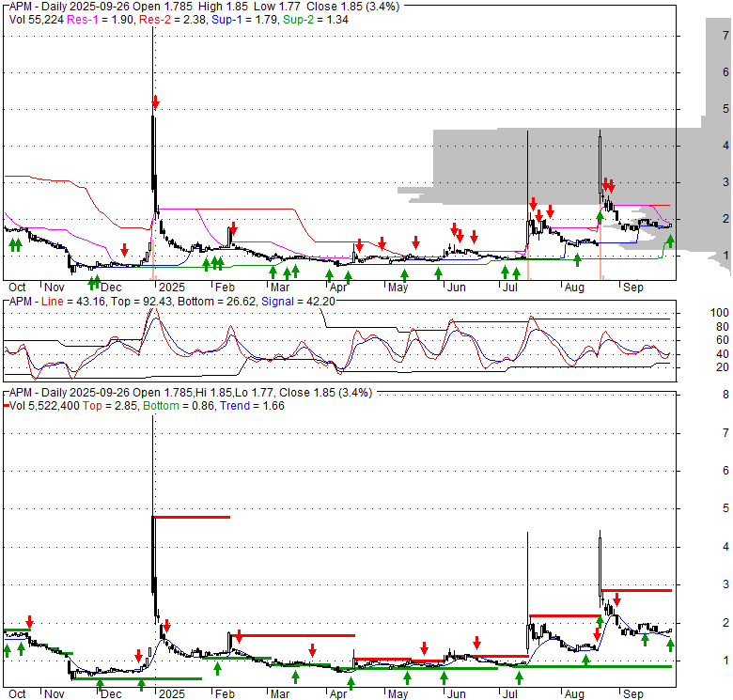Viewport: 733px width, 700px height.
Task: Click the red arrow above February in top chart
Action: 234,228
